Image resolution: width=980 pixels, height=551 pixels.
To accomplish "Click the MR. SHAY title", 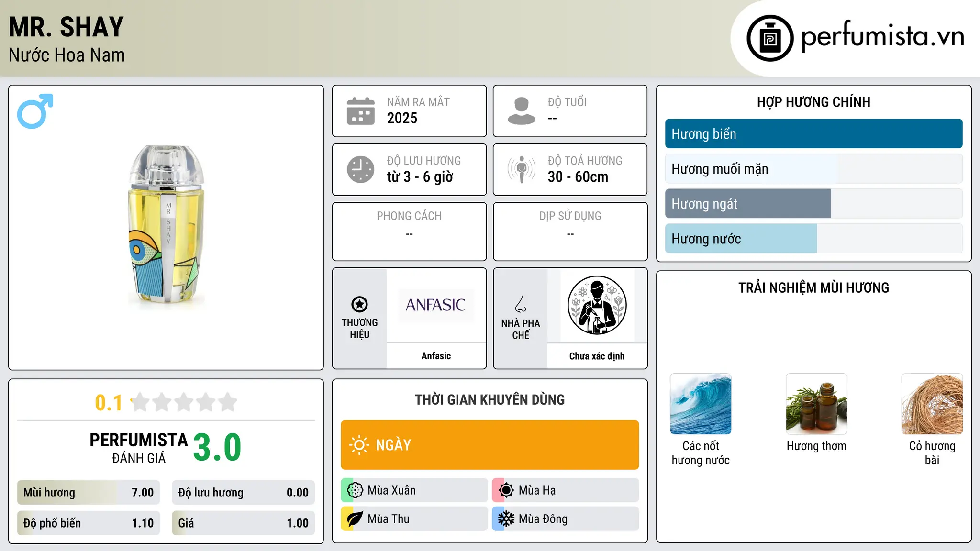I will [67, 27].
